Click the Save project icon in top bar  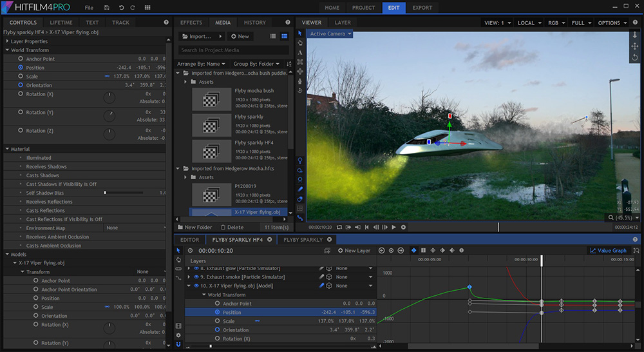click(108, 8)
